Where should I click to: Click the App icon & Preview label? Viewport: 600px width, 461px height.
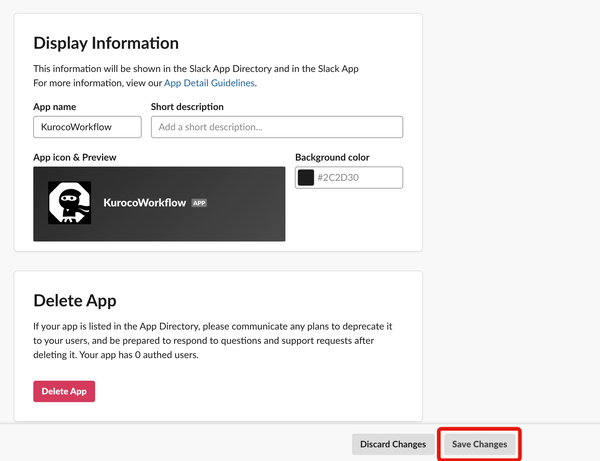coord(75,157)
